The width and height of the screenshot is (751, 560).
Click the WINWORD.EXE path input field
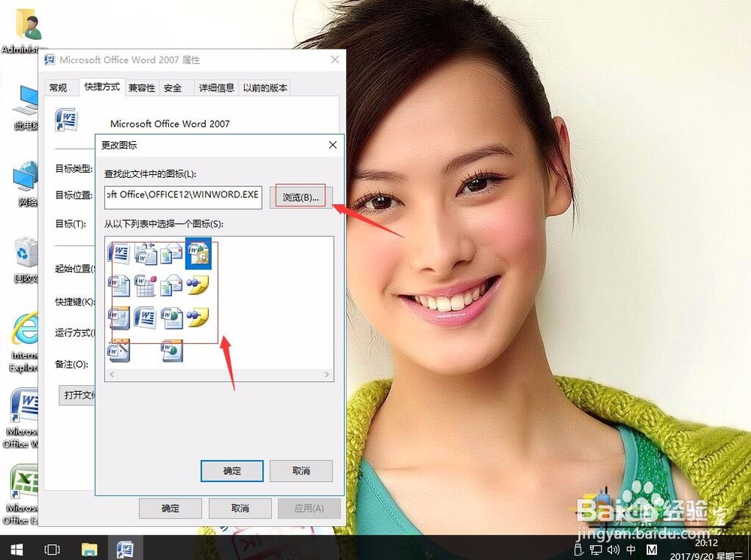click(182, 197)
